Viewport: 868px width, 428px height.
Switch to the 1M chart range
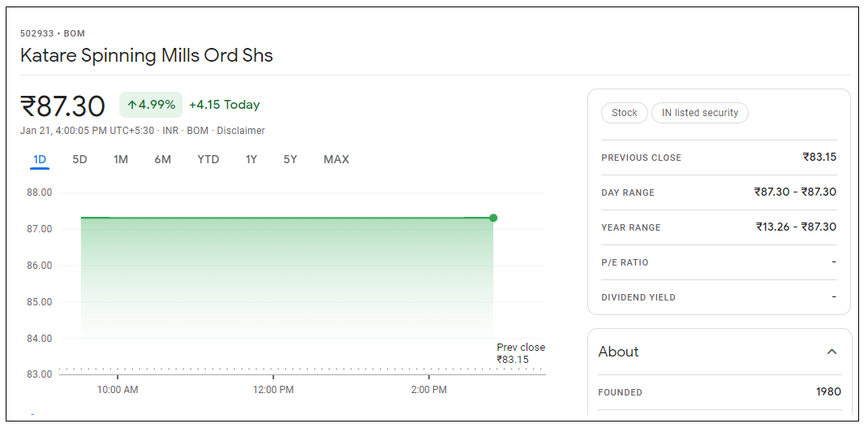[x=121, y=160]
